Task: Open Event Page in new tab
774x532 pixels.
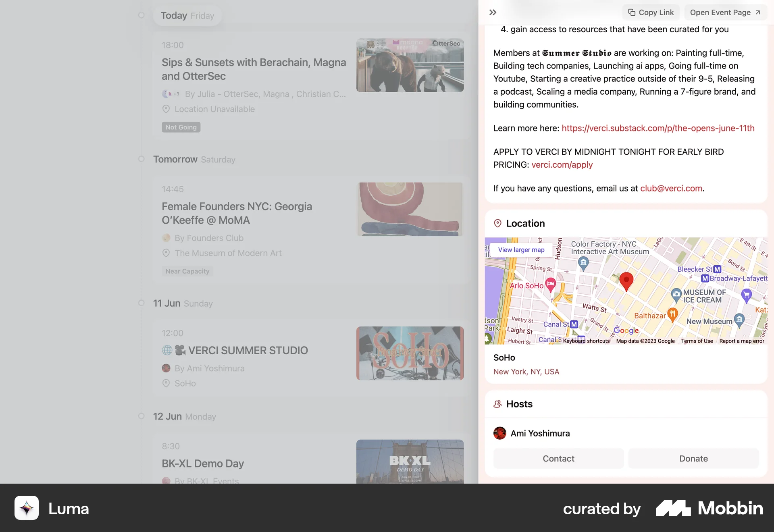Action: coord(725,12)
